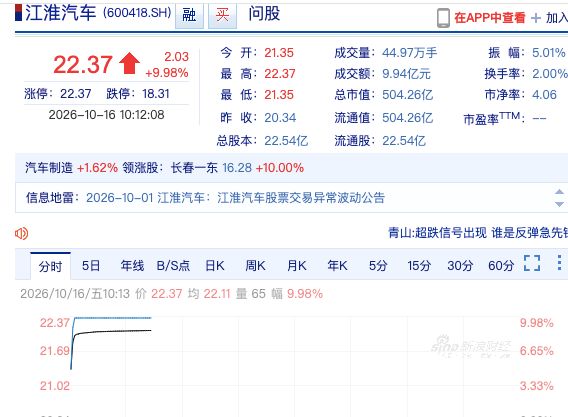Click the 信息地雷 label

(50, 198)
